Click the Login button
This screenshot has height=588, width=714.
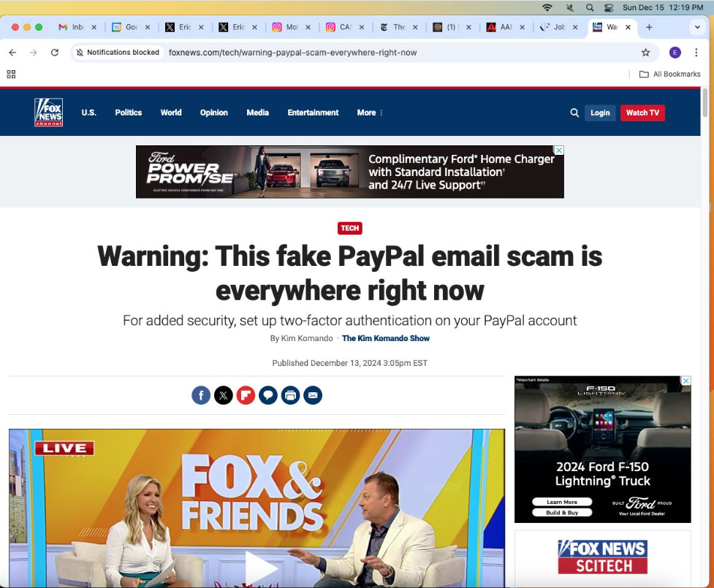(x=600, y=113)
